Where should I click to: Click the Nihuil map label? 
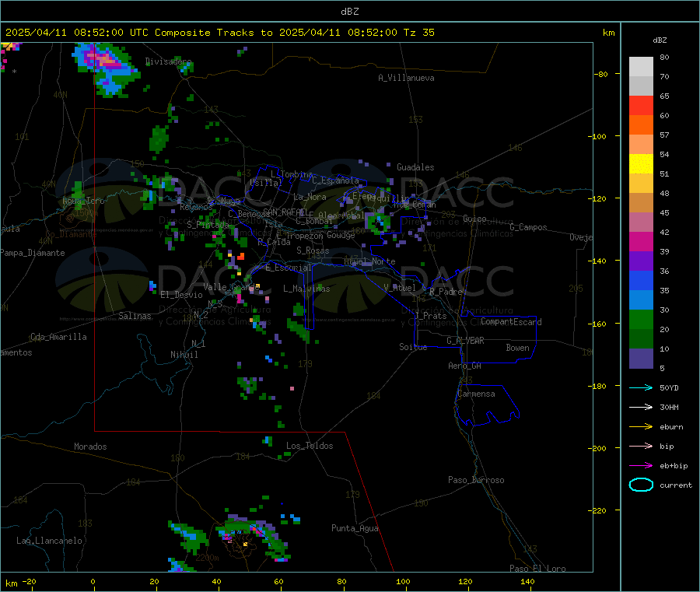click(x=184, y=355)
